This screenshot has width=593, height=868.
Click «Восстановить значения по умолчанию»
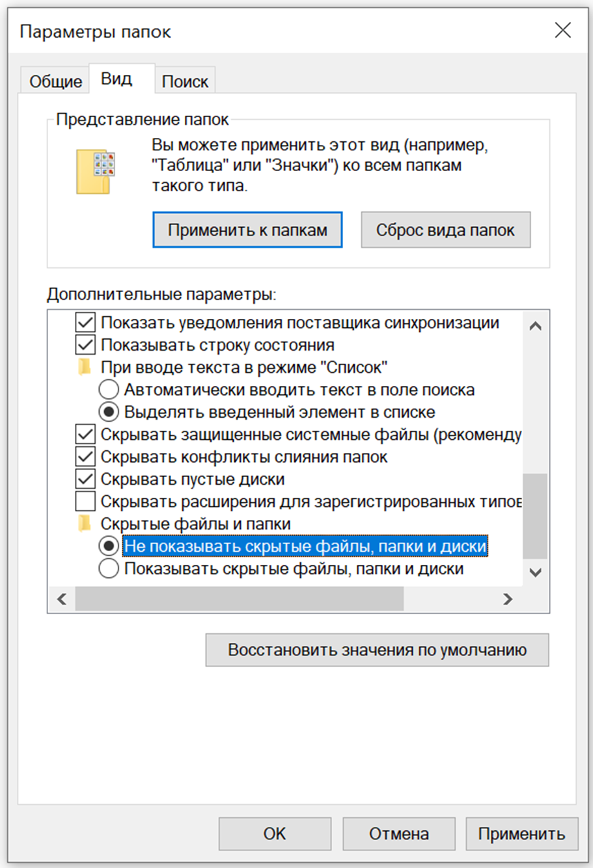[x=377, y=650]
